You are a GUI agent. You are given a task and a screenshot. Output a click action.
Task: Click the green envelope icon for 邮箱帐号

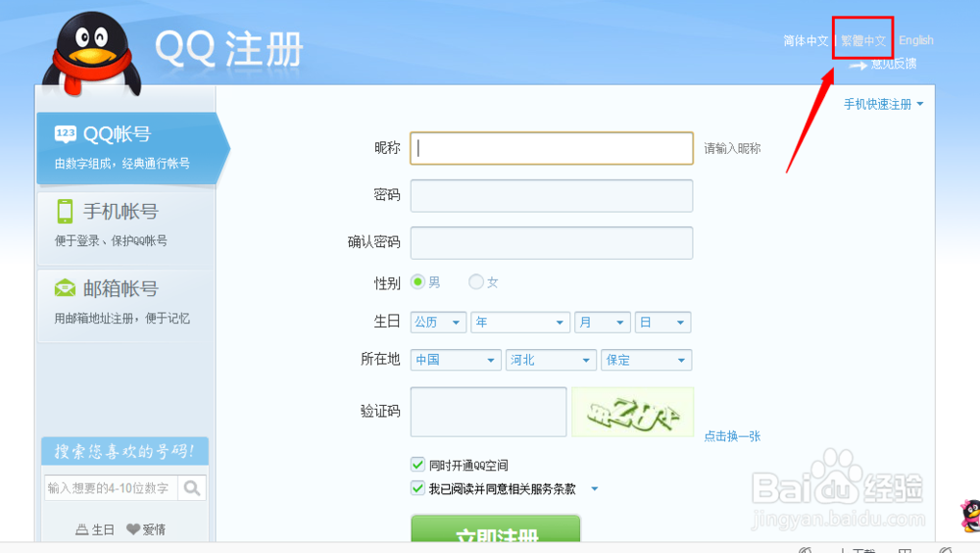(65, 288)
